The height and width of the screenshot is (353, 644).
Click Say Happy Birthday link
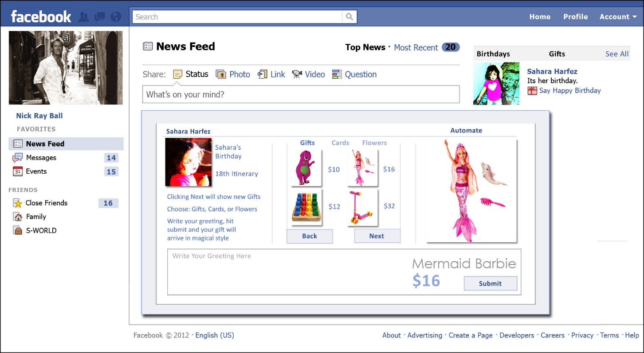pos(570,90)
